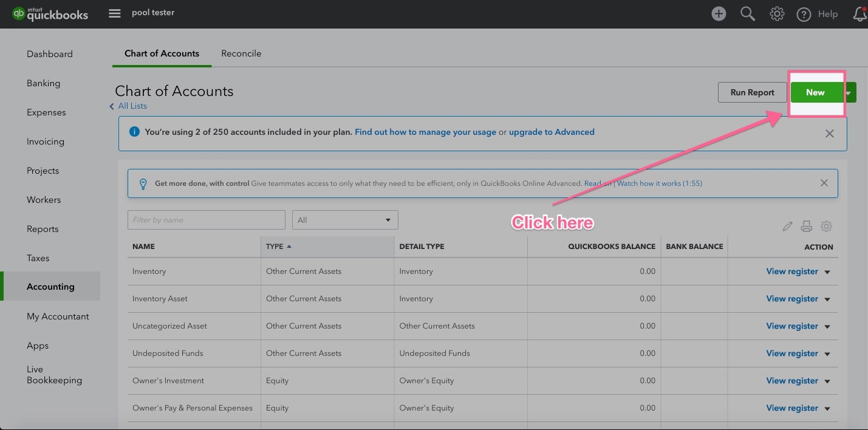868x430 pixels.
Task: Click the lightbulb icon in tip banner
Action: 143,183
